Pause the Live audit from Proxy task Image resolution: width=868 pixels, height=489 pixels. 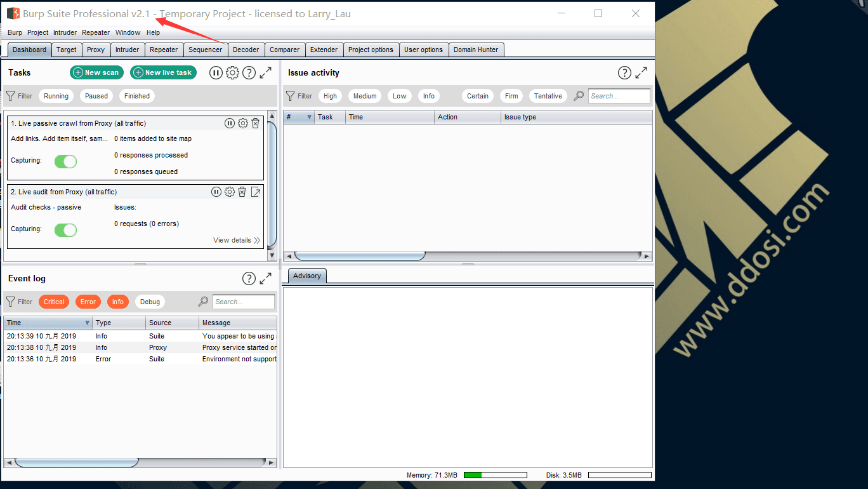pos(216,192)
